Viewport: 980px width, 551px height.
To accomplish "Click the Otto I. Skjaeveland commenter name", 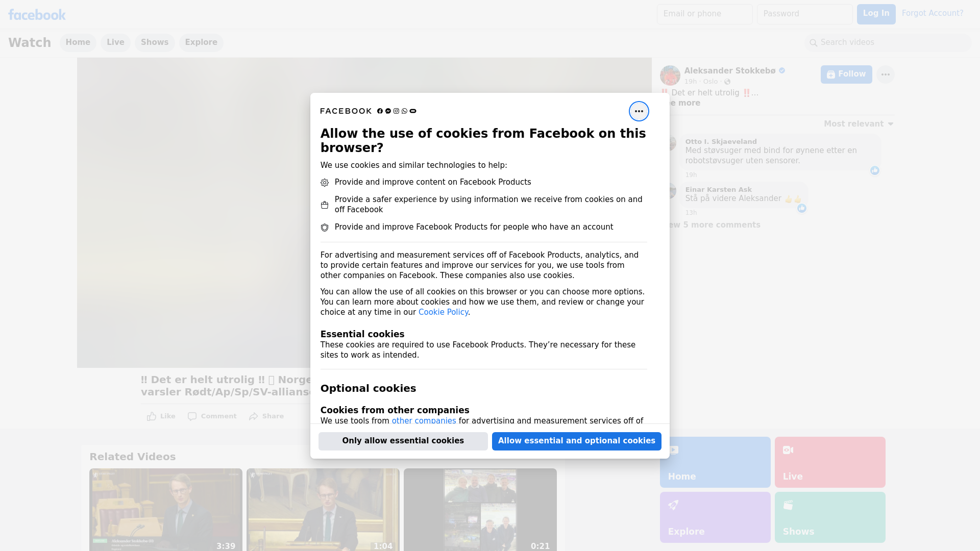I will (721, 142).
